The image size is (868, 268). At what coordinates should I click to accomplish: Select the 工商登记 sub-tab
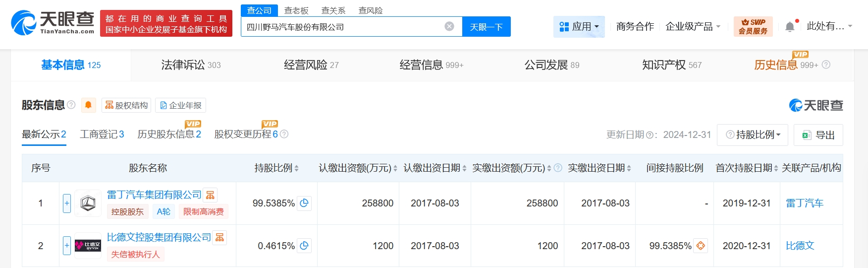pos(102,134)
